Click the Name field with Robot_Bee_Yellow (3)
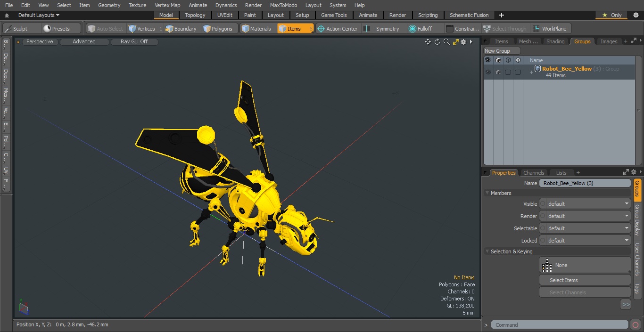 585,183
